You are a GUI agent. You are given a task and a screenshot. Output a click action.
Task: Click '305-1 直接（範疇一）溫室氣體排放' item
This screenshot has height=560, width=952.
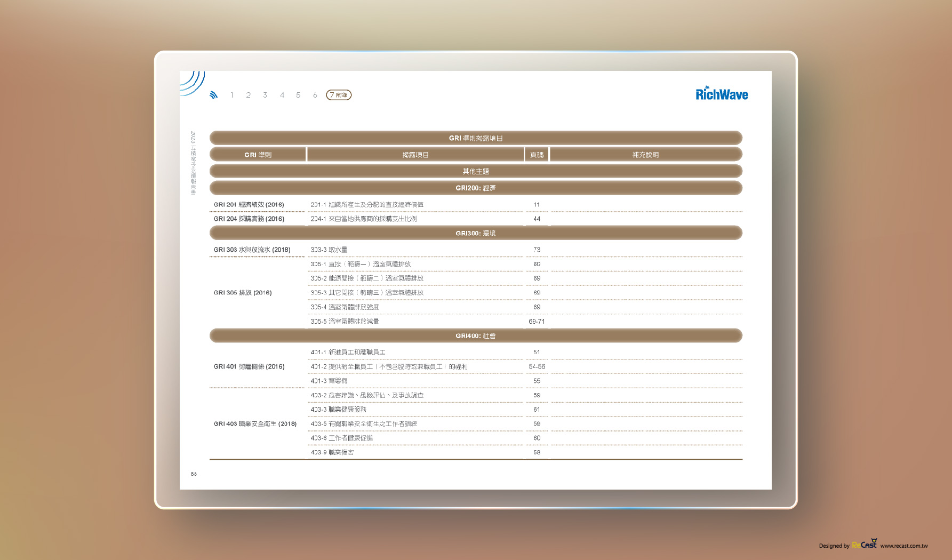coord(361,264)
